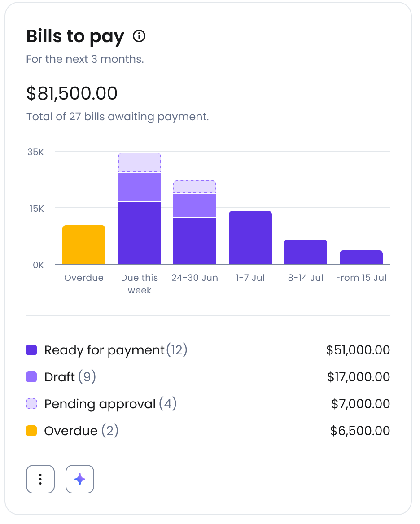
Task: Click the 8-14 Jul axis label
Action: (x=306, y=278)
